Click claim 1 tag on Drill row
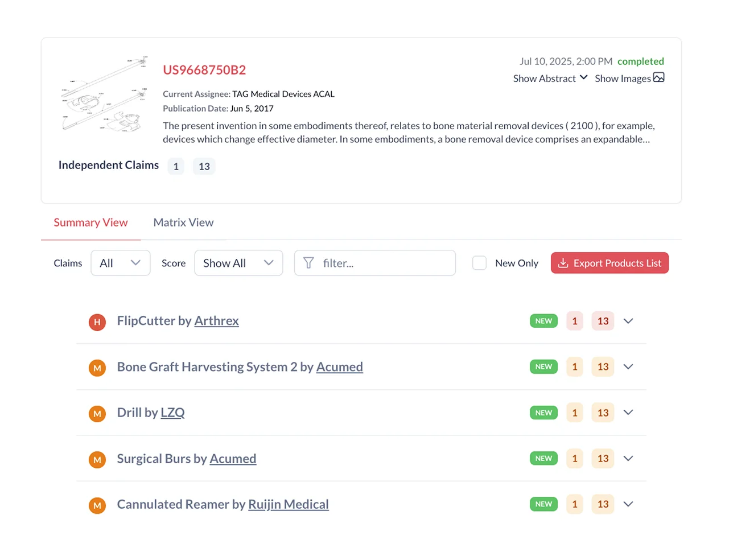The image size is (729, 560). (x=575, y=413)
